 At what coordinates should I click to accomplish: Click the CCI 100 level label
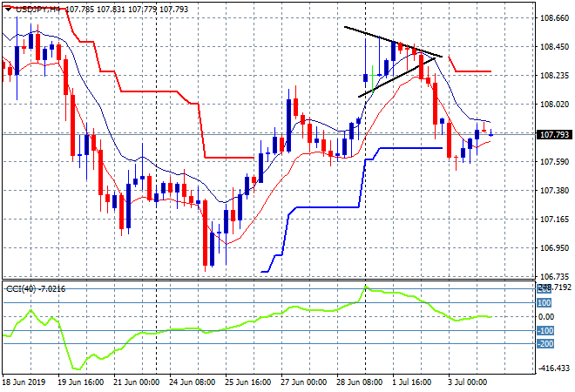pos(545,303)
